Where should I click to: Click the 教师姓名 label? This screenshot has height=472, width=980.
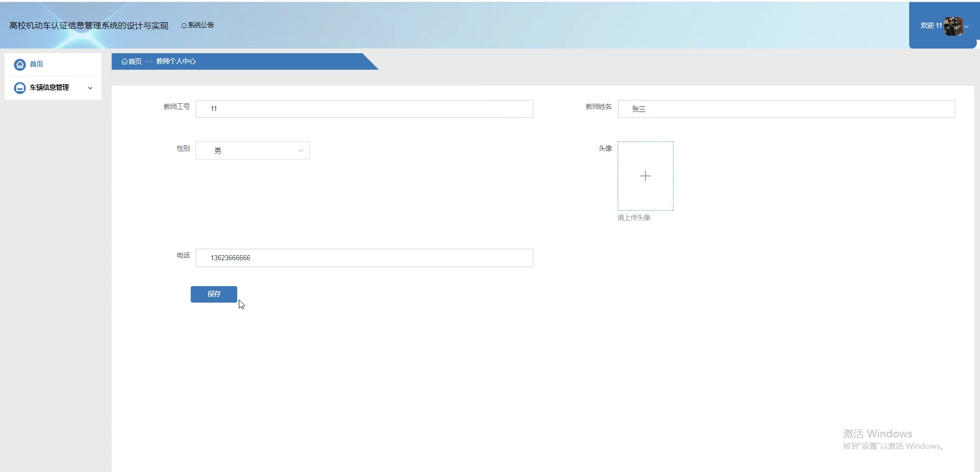click(x=599, y=106)
